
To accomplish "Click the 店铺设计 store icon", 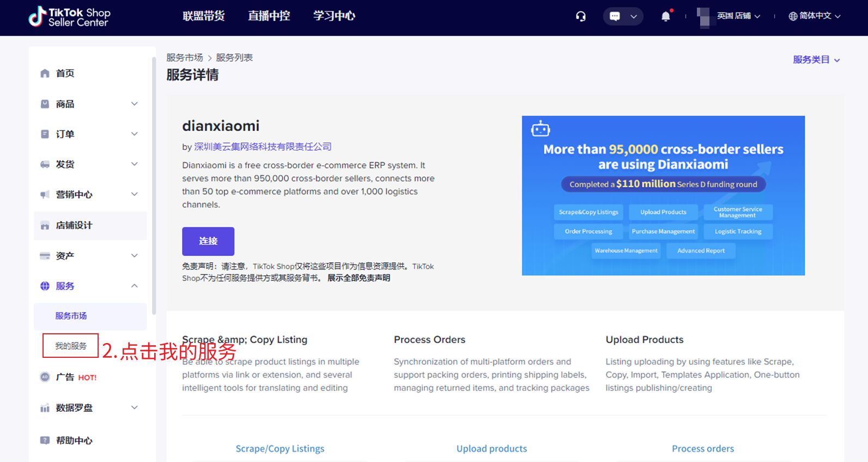I will point(45,225).
